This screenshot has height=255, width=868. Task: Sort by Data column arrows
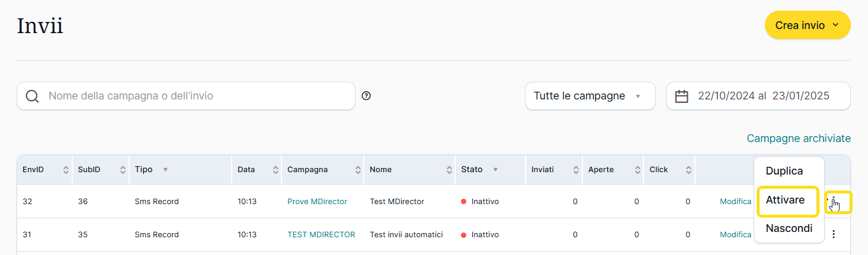[276, 170]
